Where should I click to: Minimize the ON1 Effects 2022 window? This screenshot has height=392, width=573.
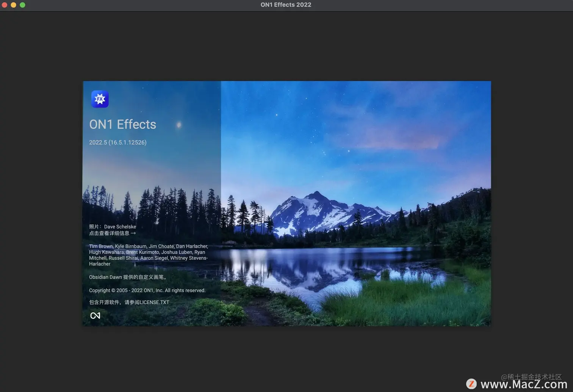click(x=14, y=5)
